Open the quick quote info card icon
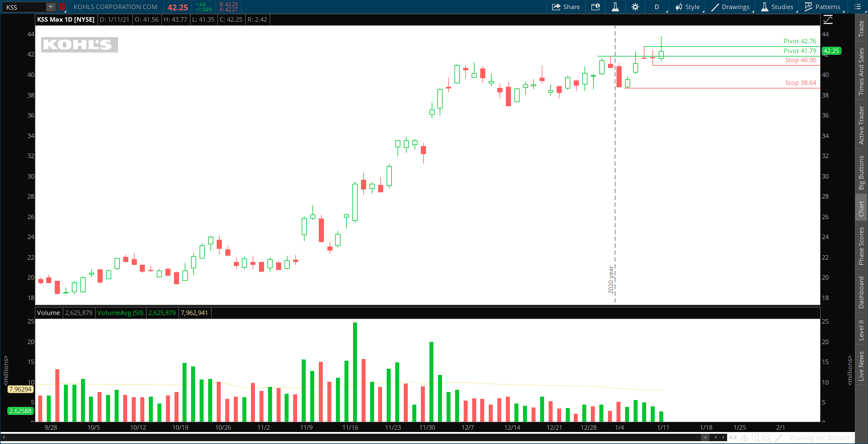The image size is (868, 444). coord(595,7)
